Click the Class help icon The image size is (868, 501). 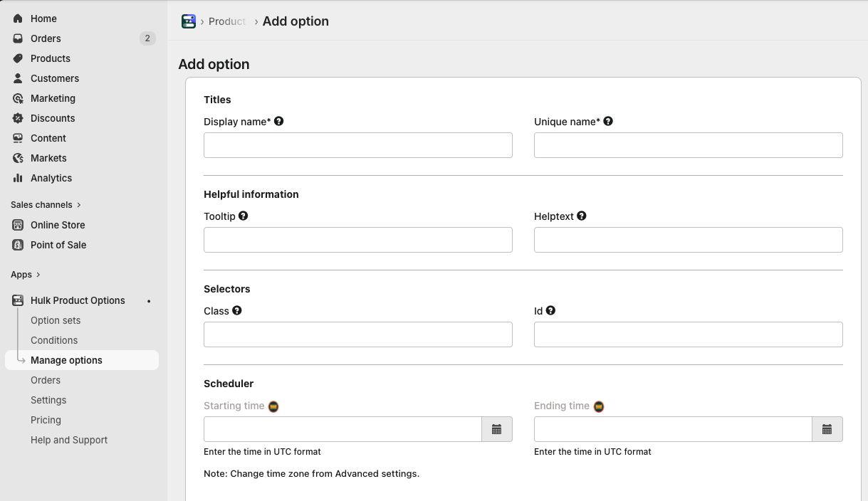(237, 310)
